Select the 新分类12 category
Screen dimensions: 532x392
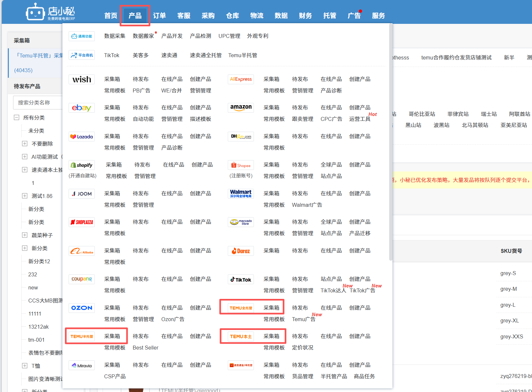coord(39,261)
